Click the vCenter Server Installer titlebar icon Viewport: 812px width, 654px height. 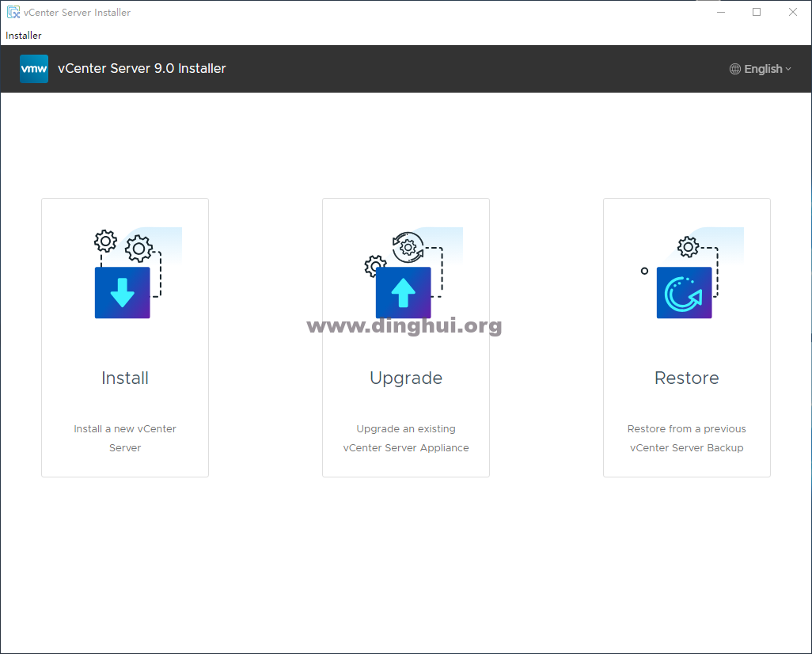(x=13, y=12)
